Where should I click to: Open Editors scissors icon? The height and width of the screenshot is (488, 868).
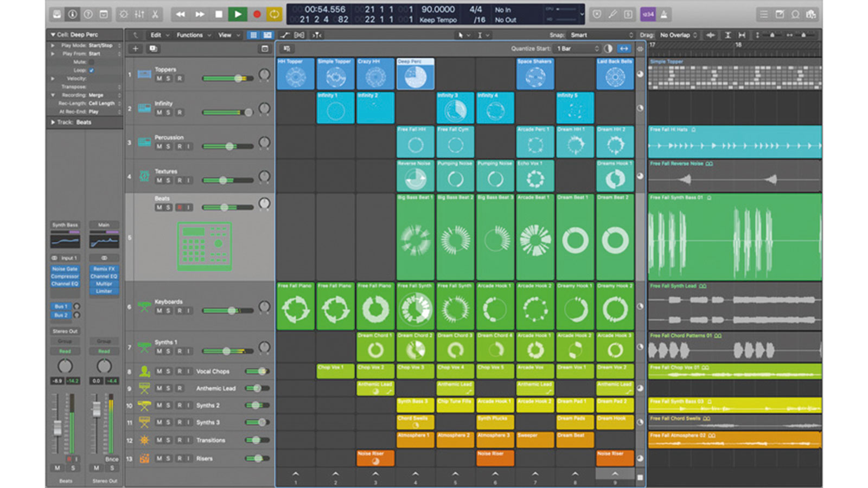[x=155, y=15]
